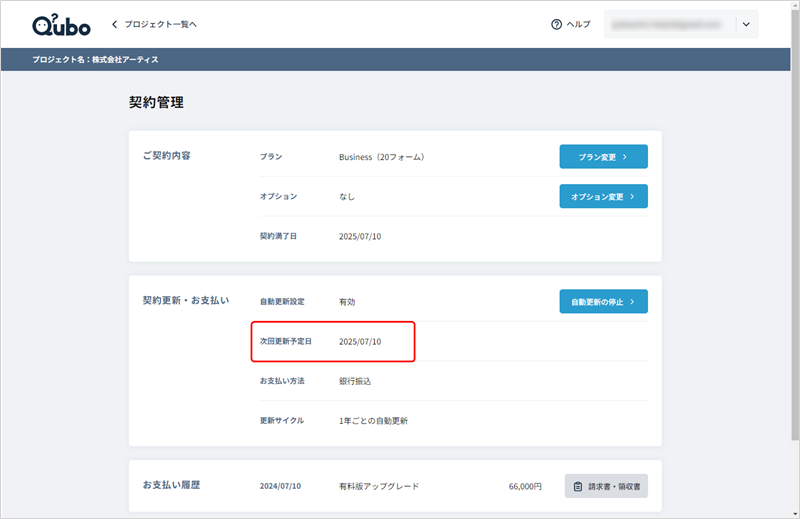Expand the account dropdown arrow
Viewport: 800px width, 519px height.
[746, 24]
